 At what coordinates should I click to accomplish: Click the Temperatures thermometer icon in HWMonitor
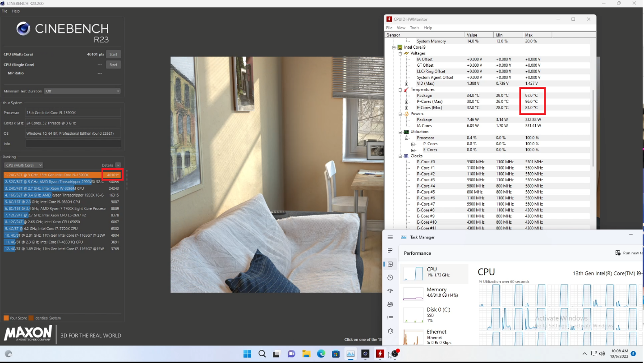[x=406, y=89]
